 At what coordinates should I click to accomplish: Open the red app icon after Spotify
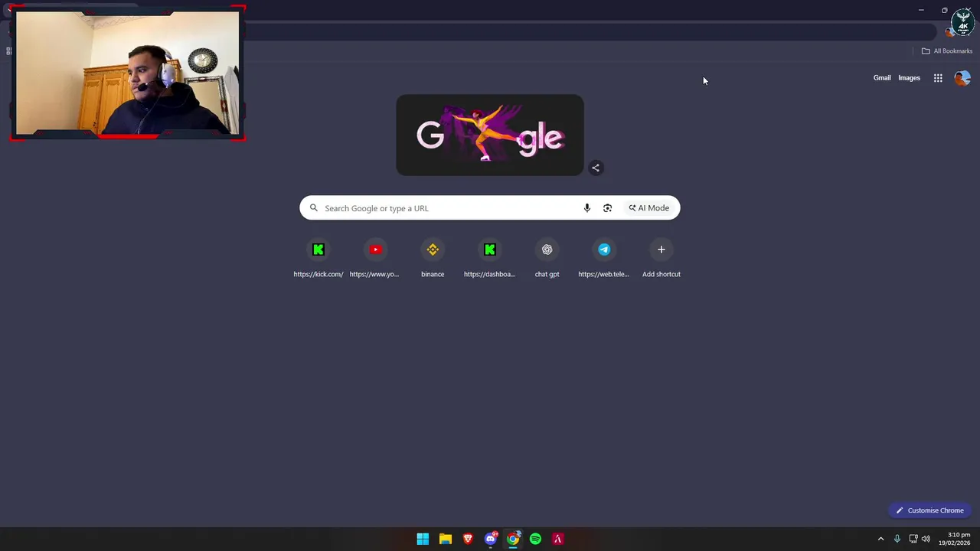coord(558,539)
